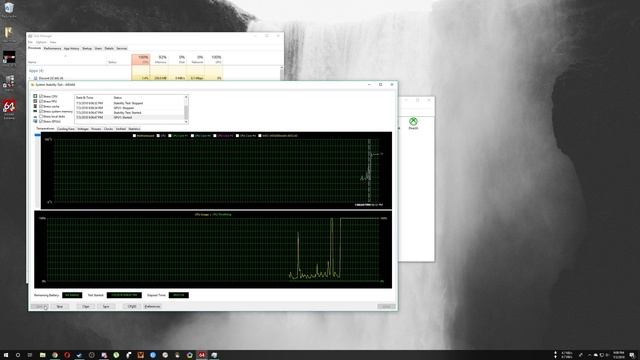The image size is (640, 360).
Task: Toggle WDC hard drive graph checkbox
Action: pos(260,136)
